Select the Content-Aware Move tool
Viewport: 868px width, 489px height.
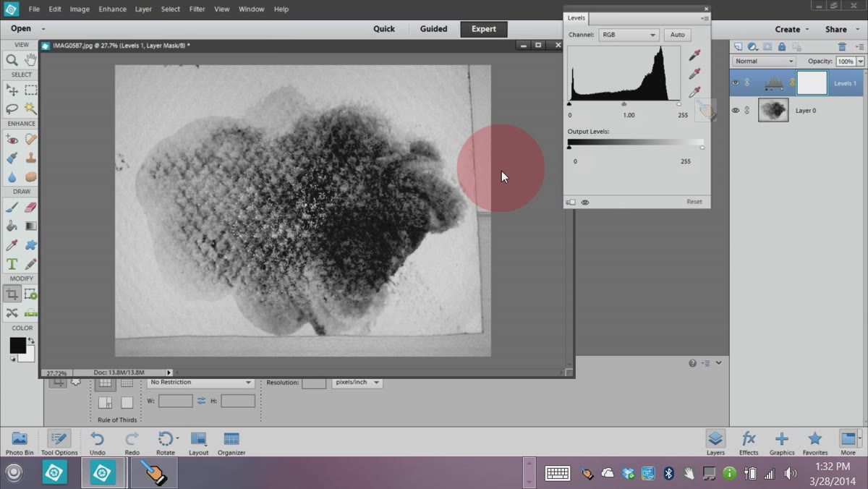click(12, 312)
